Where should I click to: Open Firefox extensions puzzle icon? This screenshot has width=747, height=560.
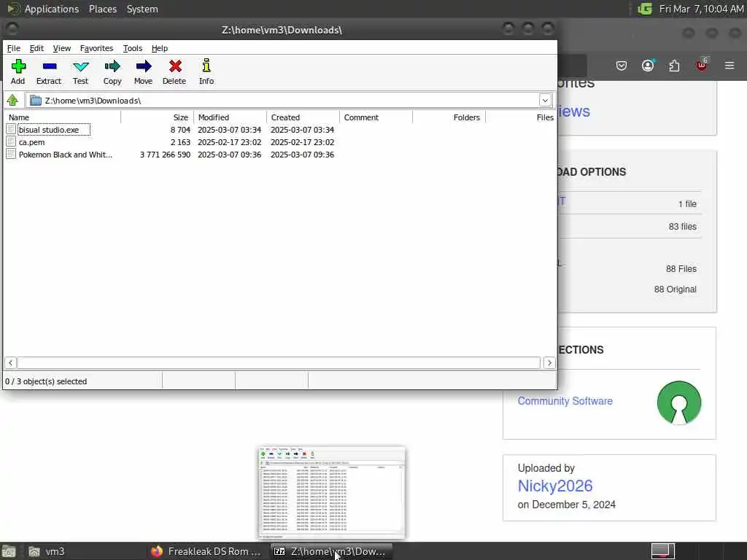click(674, 66)
